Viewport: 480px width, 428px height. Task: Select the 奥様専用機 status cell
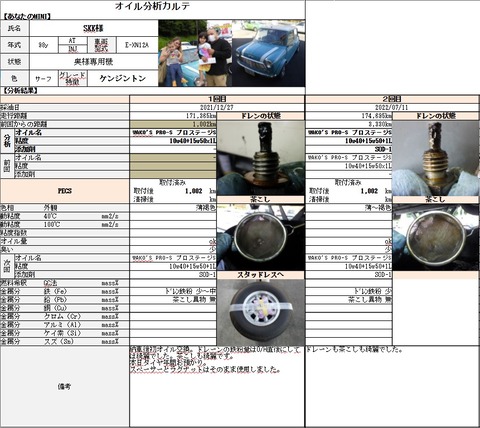click(x=94, y=62)
